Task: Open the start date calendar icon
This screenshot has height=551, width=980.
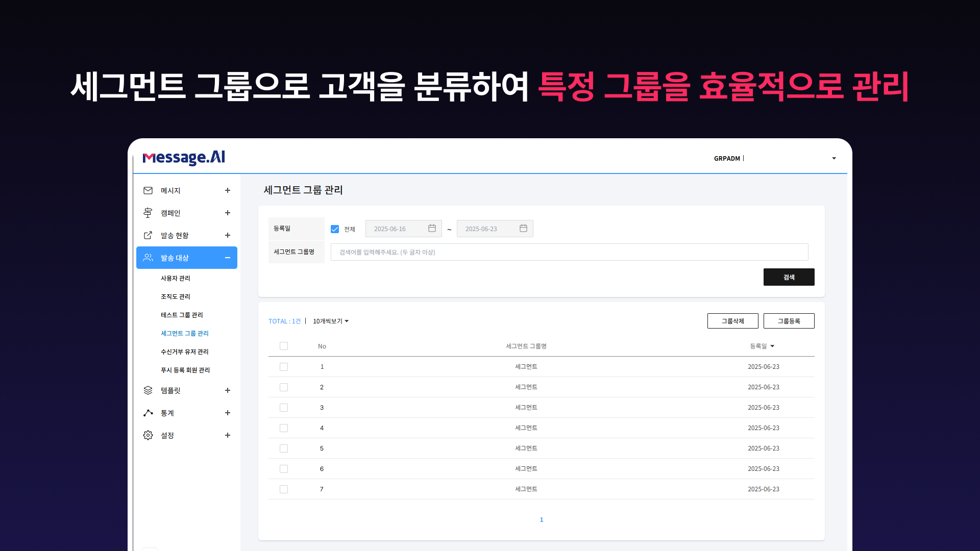Action: (432, 229)
